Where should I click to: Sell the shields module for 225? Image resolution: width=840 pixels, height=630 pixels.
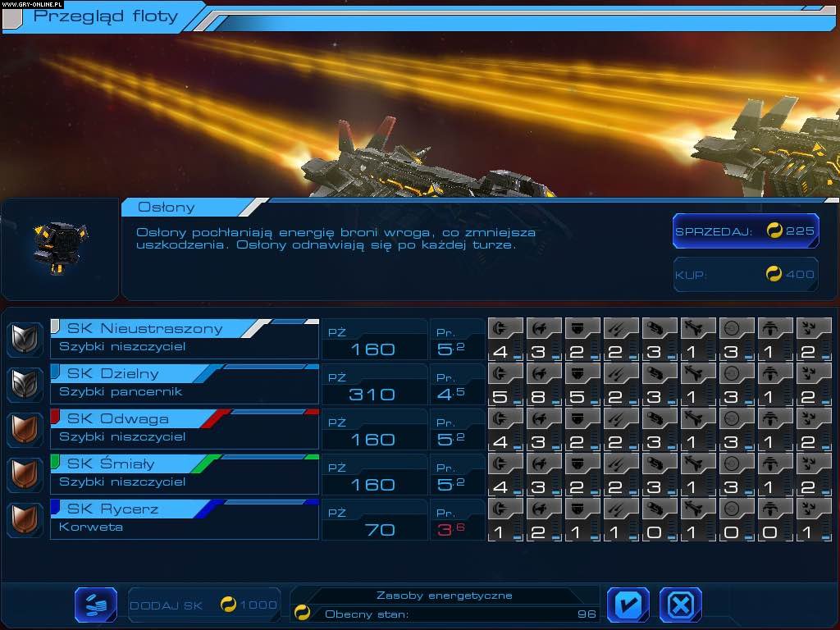point(746,231)
